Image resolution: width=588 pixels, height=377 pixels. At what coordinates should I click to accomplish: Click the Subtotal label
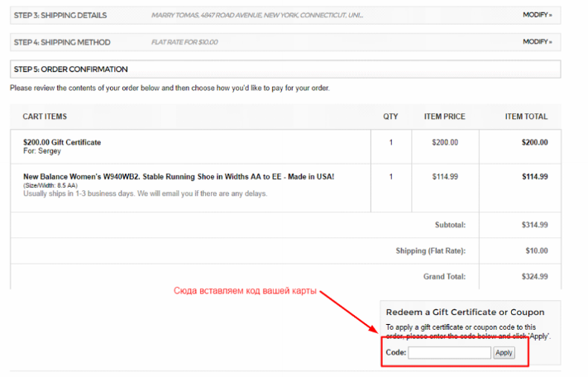pyautogui.click(x=450, y=225)
